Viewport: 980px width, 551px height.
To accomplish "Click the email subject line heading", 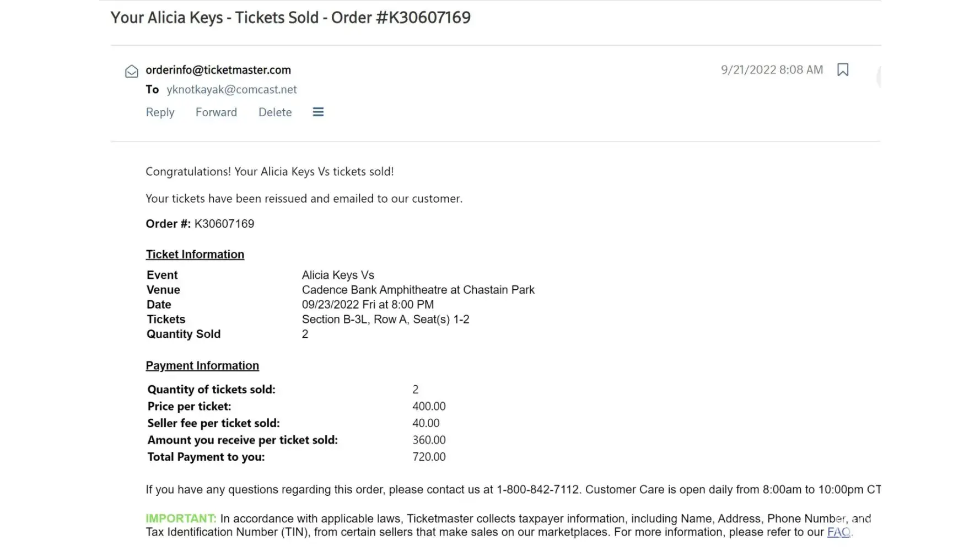I will click(x=290, y=18).
